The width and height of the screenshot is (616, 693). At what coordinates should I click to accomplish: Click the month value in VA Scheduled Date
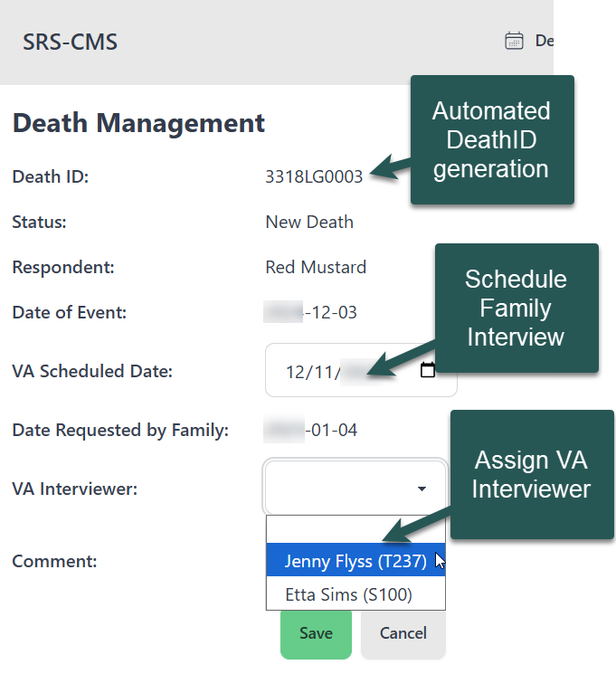(x=294, y=371)
